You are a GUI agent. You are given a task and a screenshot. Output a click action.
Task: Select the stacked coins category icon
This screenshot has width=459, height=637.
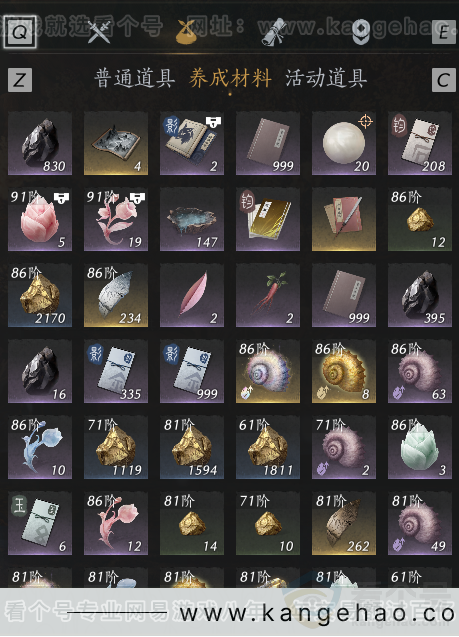[360, 32]
